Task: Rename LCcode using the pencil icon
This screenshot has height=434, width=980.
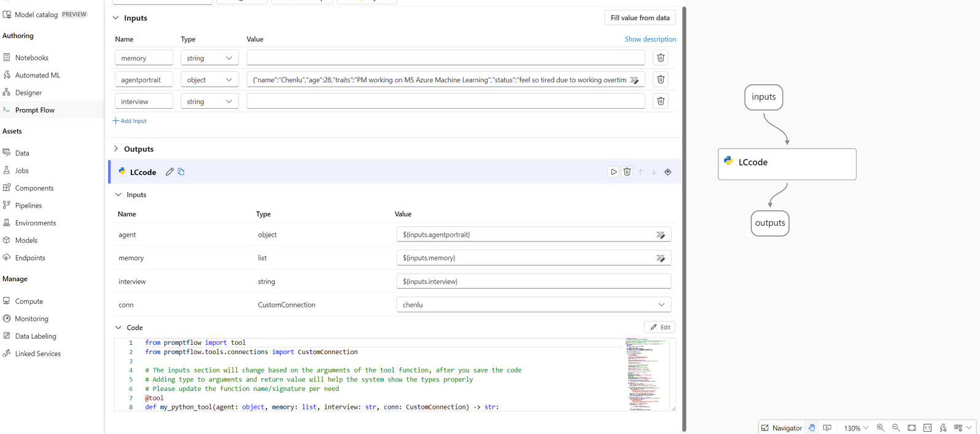Action: point(169,172)
